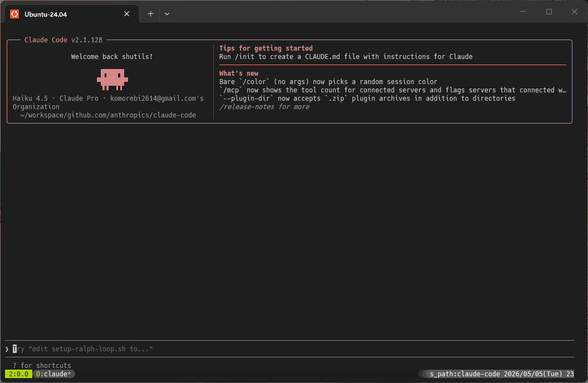
Task: Minimize the terminal window
Action: tap(523, 12)
